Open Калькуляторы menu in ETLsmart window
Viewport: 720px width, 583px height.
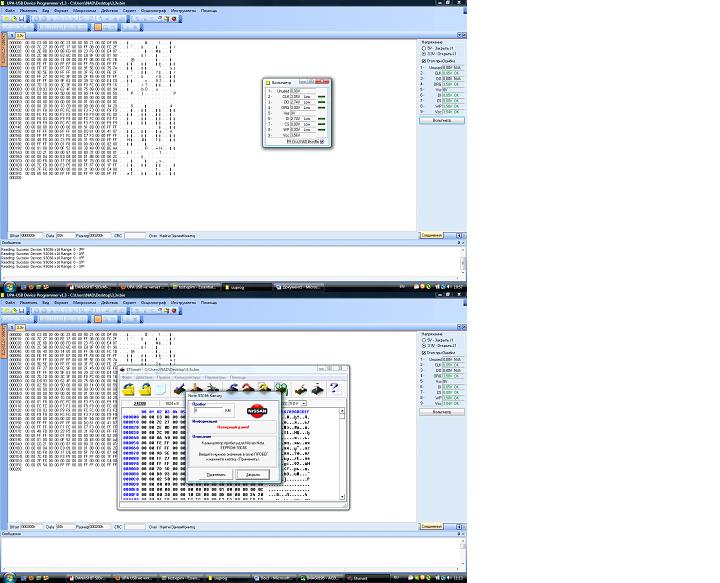(187, 377)
